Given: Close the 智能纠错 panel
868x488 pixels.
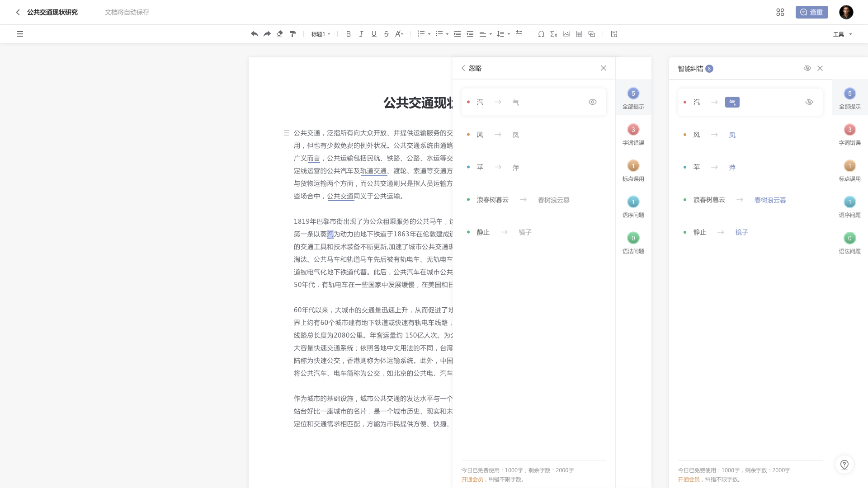Looking at the screenshot, I should point(820,68).
